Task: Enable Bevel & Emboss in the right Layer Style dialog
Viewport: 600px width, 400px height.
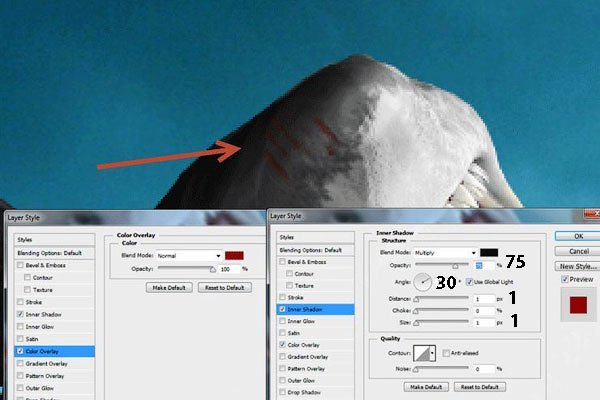Action: point(282,262)
